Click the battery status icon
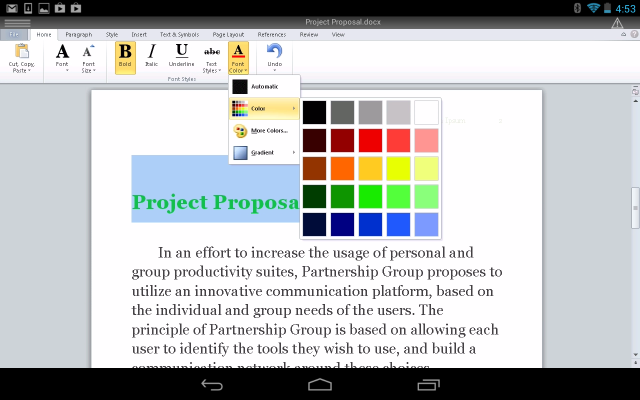 tap(607, 8)
